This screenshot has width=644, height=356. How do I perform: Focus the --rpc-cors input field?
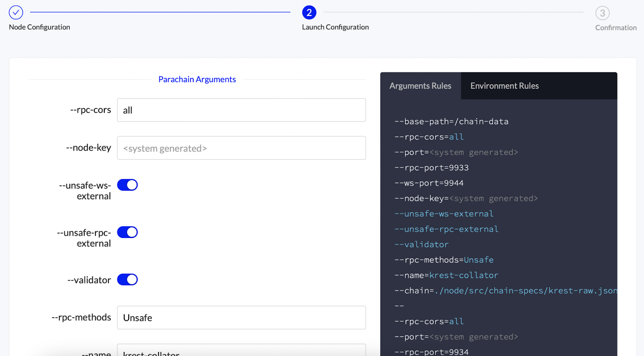[242, 110]
